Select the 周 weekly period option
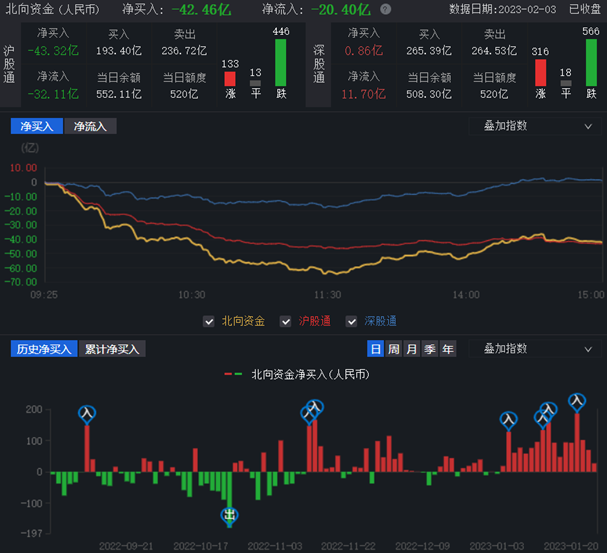607x553 pixels. click(x=394, y=349)
